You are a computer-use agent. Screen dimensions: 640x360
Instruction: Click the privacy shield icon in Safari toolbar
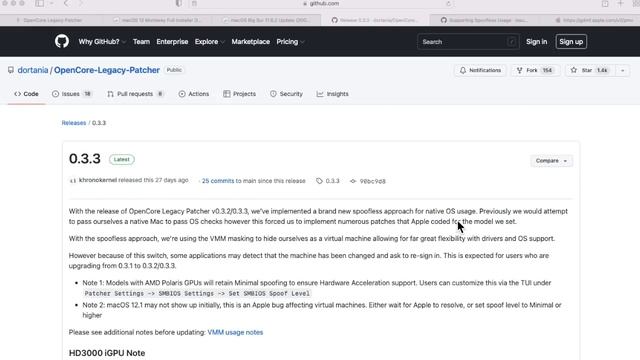[x=179, y=4]
